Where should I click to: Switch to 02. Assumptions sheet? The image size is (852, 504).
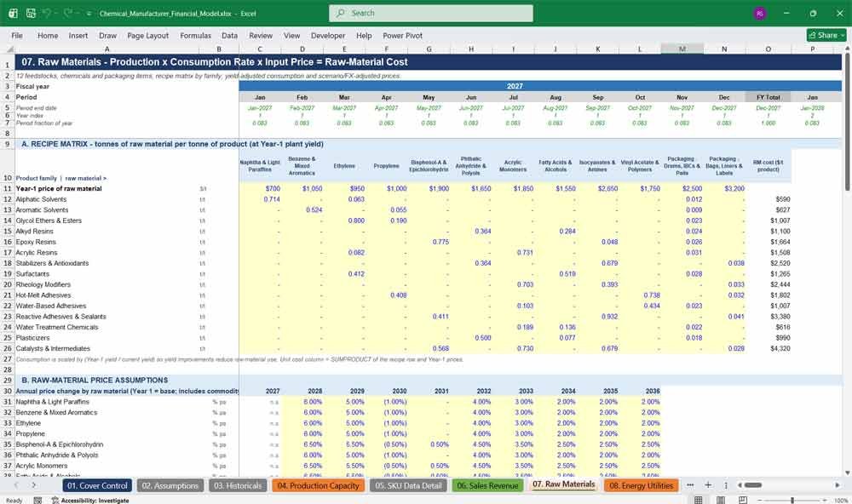point(170,485)
